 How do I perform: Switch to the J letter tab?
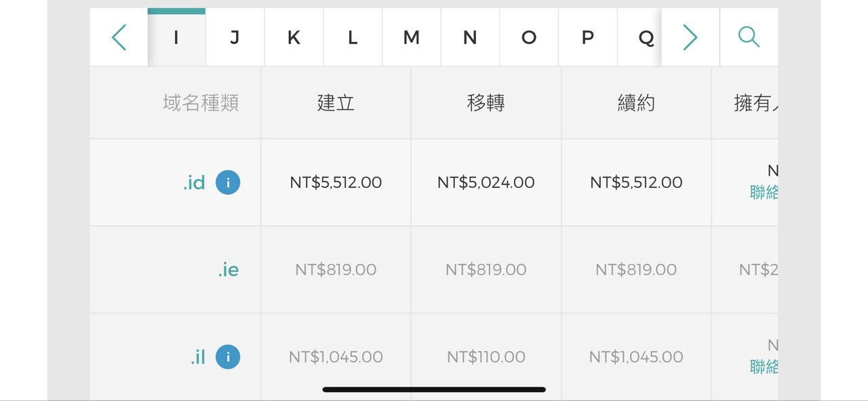pyautogui.click(x=235, y=37)
